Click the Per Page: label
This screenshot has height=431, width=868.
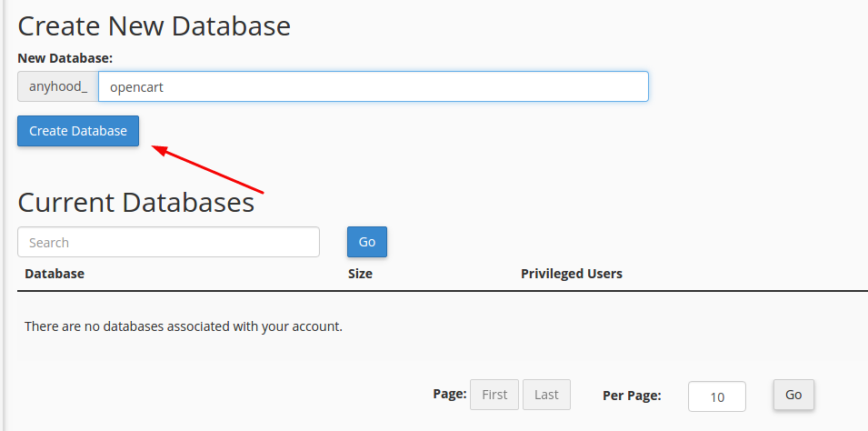(x=633, y=396)
